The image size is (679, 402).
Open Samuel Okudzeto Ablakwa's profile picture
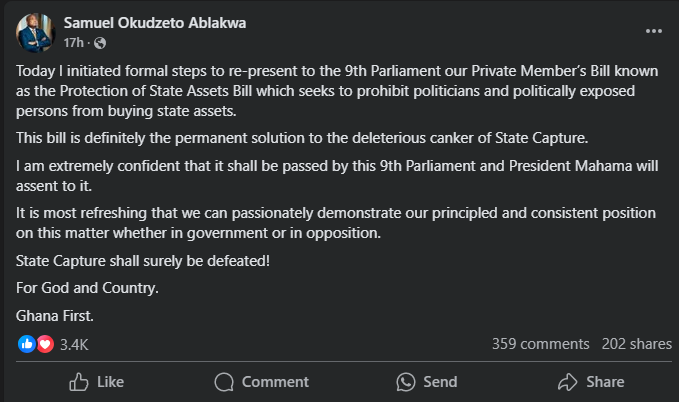tap(35, 33)
